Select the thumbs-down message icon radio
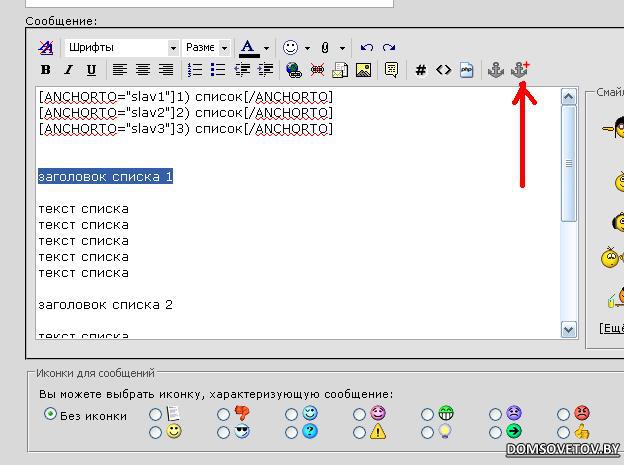The width and height of the screenshot is (624, 465). (223, 414)
